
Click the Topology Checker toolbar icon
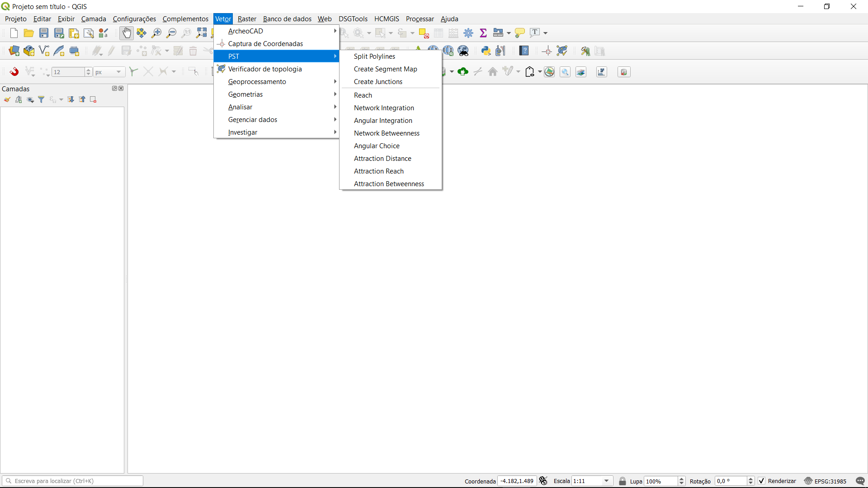click(x=562, y=51)
